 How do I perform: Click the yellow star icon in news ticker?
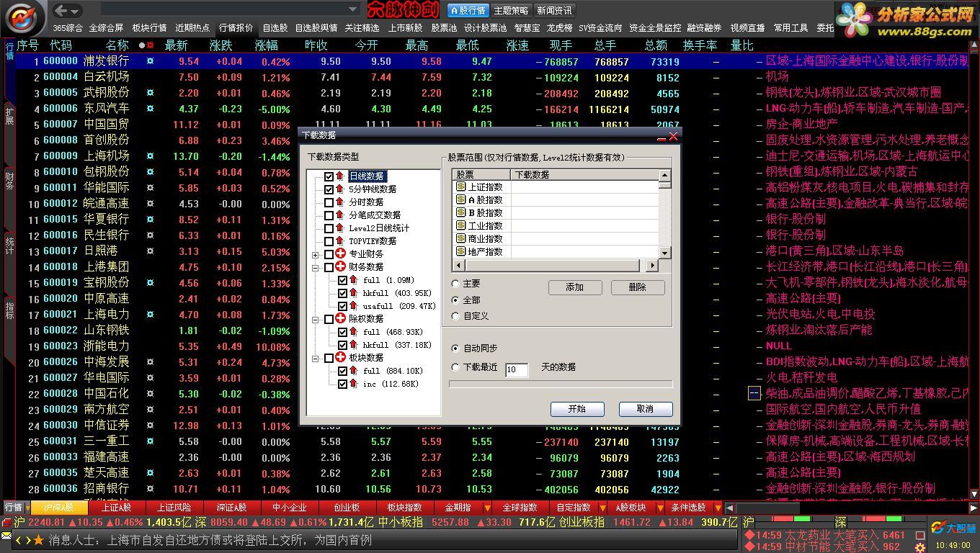(39, 540)
